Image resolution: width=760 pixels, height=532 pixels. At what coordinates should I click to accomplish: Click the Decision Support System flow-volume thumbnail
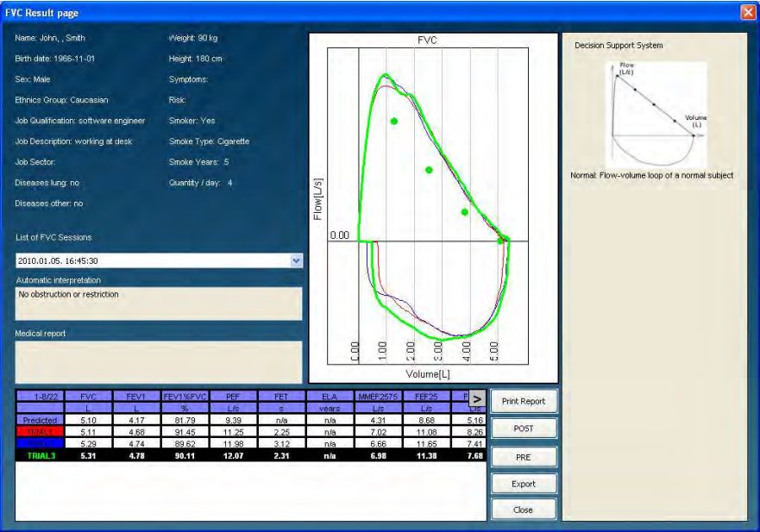pos(656,114)
